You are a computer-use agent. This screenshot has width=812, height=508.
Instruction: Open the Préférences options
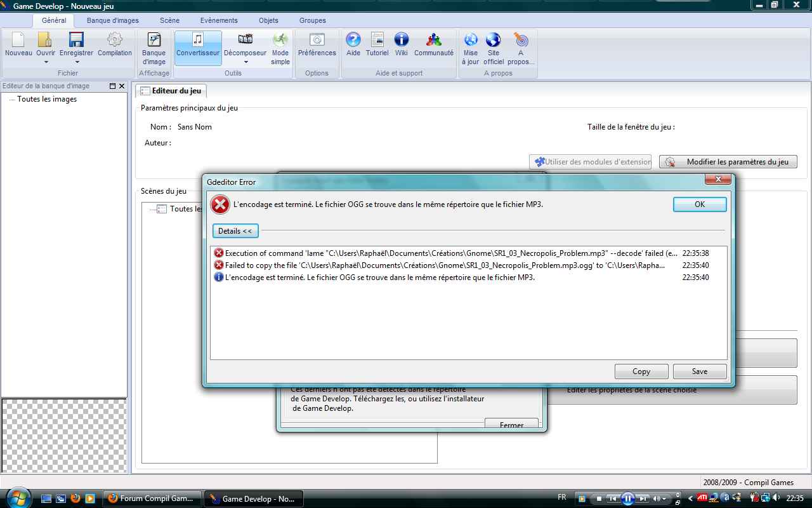point(317,44)
